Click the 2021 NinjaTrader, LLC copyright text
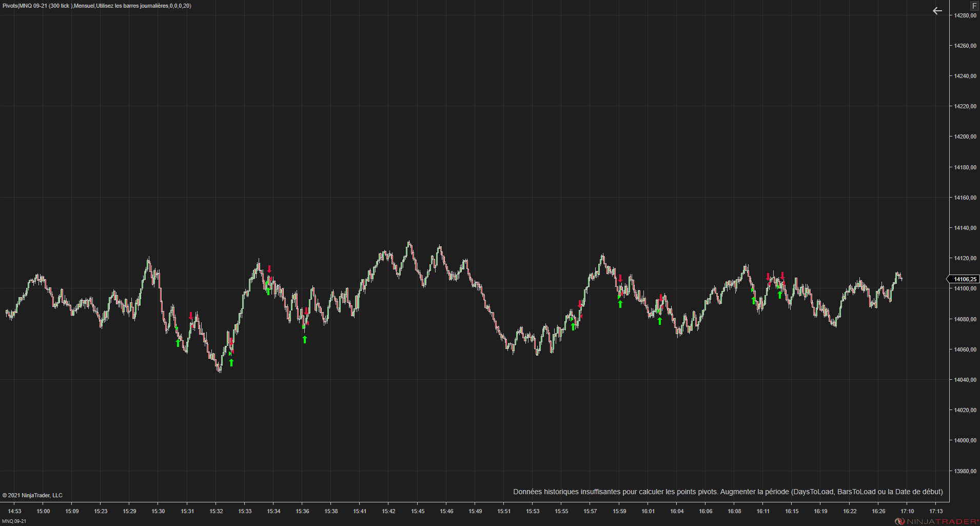 coord(32,495)
